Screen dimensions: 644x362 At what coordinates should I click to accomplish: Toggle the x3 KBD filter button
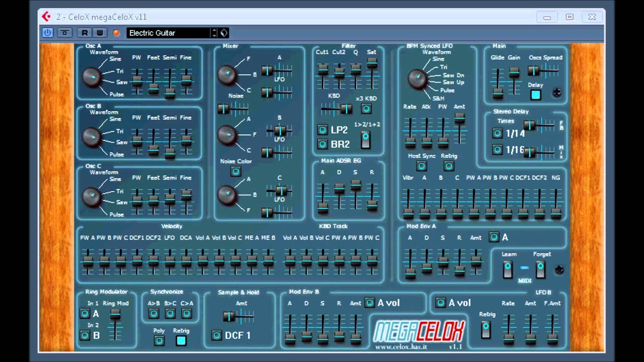(x=366, y=109)
